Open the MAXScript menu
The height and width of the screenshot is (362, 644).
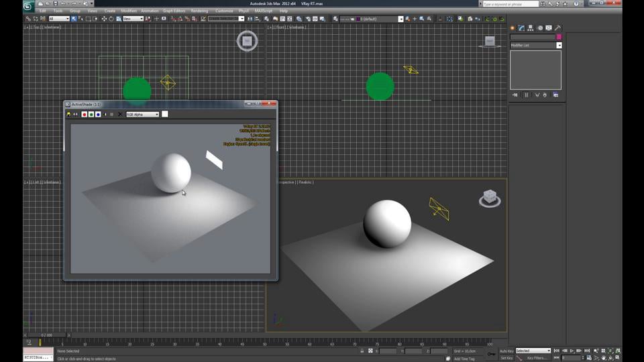(x=263, y=11)
